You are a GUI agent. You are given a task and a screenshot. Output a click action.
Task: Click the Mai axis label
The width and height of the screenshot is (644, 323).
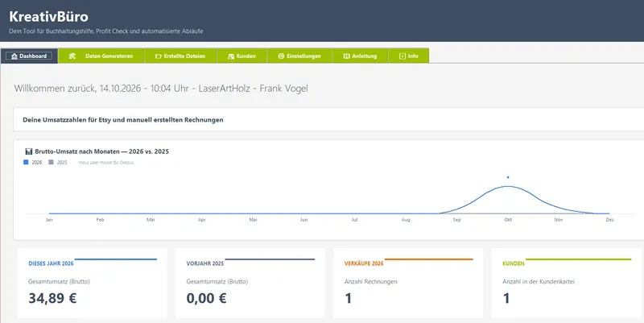coord(253,220)
